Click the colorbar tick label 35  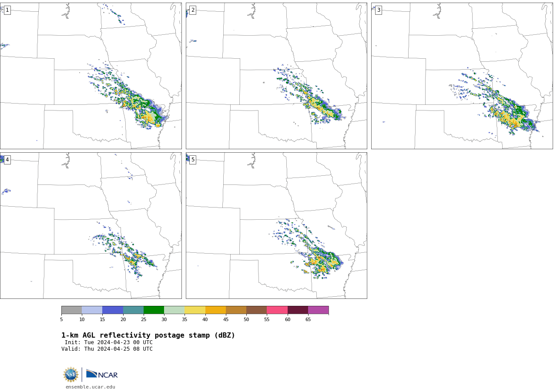(185, 320)
